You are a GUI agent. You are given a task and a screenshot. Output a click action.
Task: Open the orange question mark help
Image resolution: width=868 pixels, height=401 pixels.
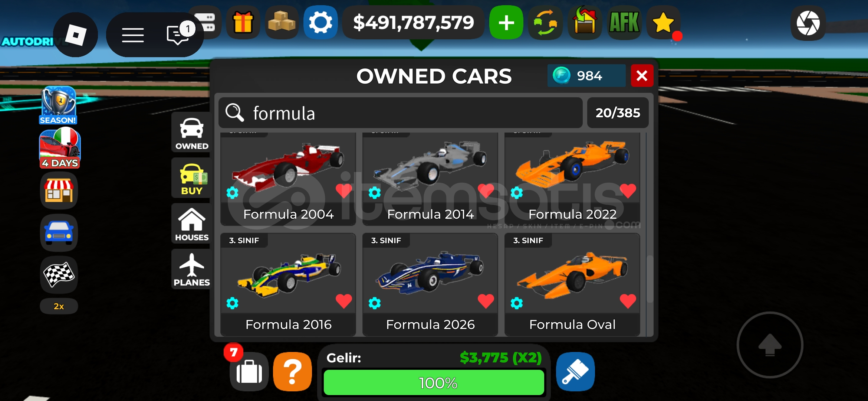(x=293, y=372)
